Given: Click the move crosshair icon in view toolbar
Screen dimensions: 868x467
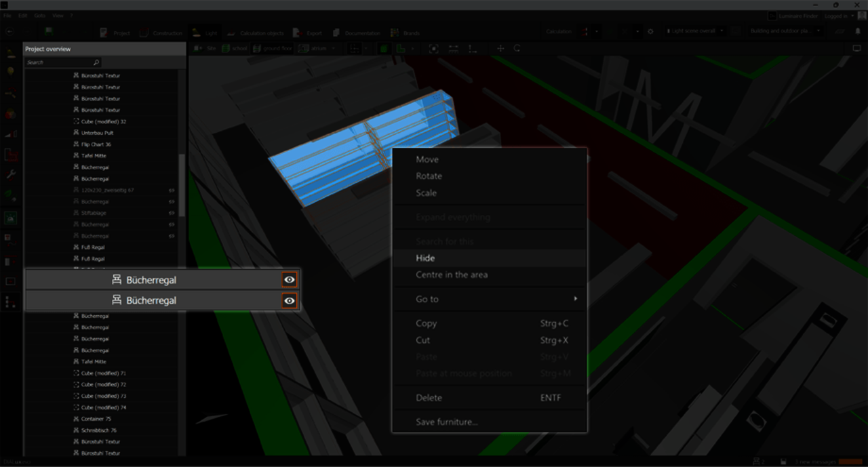Looking at the screenshot, I should pyautogui.click(x=500, y=49).
